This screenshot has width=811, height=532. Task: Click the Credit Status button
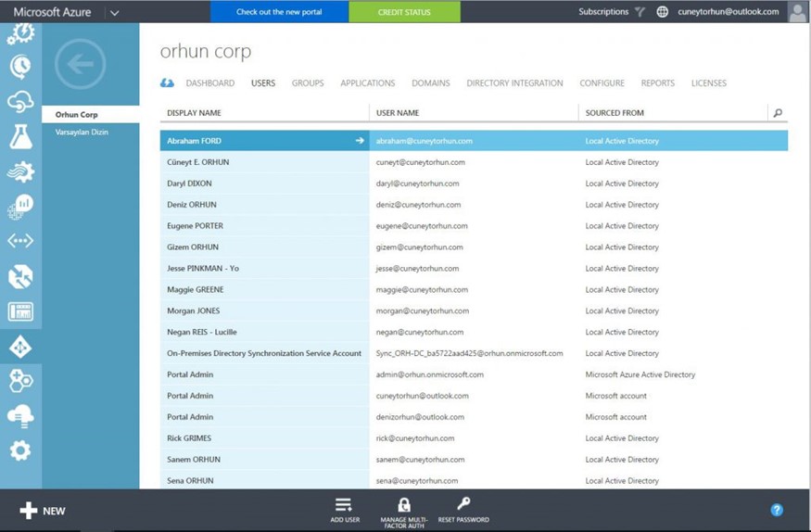tap(404, 11)
